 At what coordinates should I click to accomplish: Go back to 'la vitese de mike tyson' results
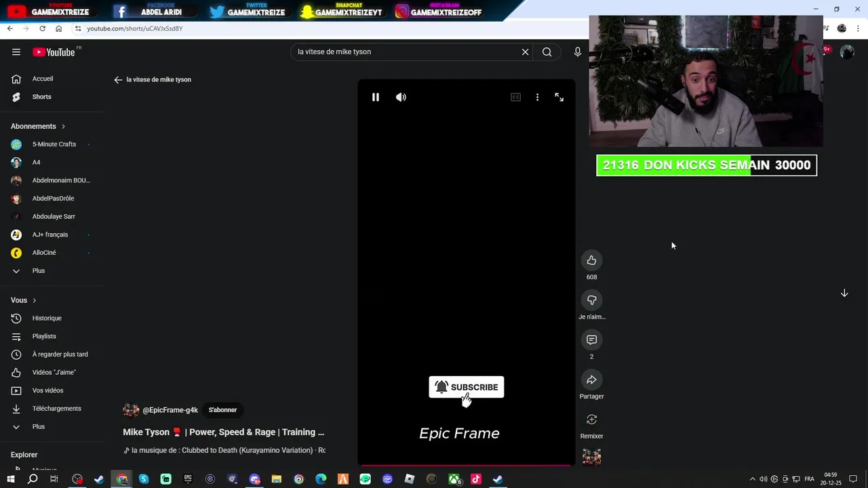point(118,79)
